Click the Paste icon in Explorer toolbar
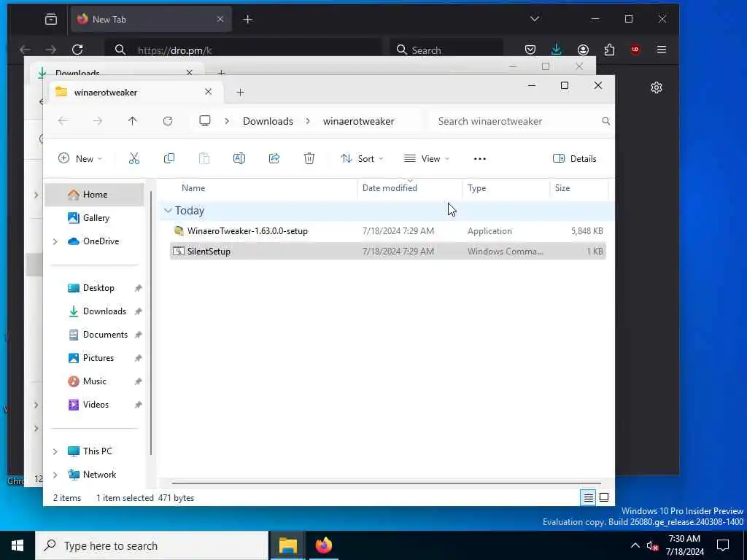Image resolution: width=747 pixels, height=560 pixels. tap(204, 158)
